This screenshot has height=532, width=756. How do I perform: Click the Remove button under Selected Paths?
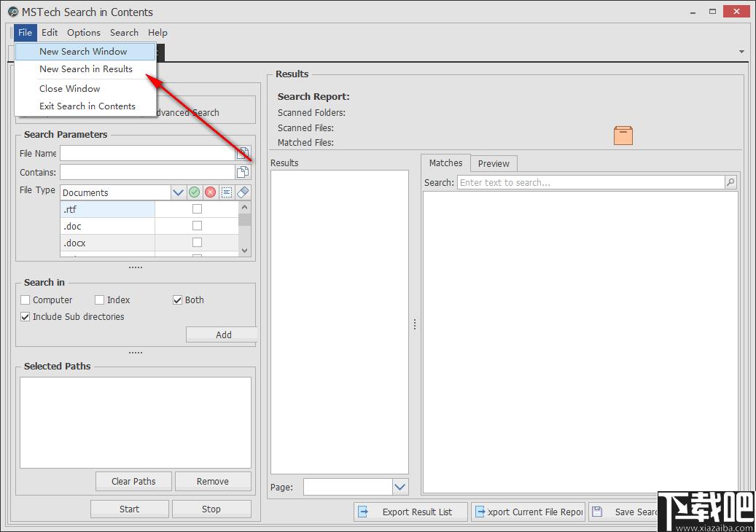pos(213,482)
